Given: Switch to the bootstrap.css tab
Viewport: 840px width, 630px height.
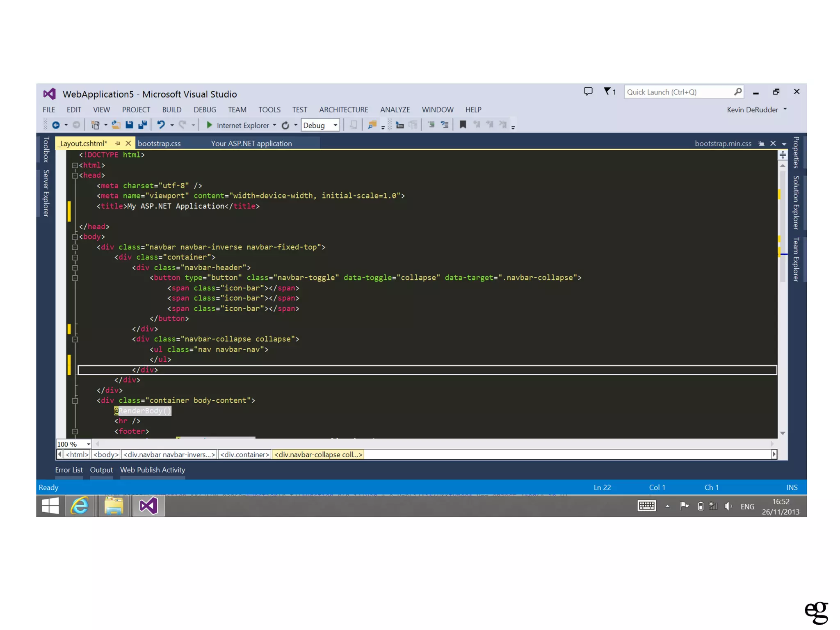Looking at the screenshot, I should tap(160, 143).
